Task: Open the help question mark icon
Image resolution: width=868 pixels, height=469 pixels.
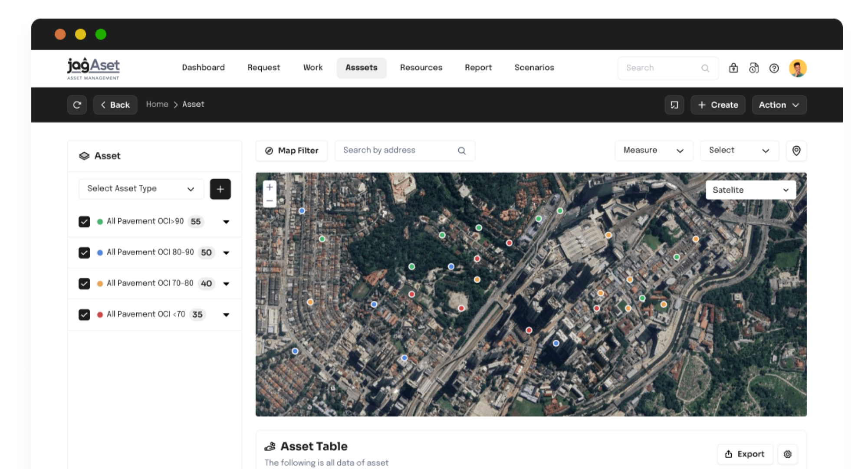Action: tap(774, 68)
